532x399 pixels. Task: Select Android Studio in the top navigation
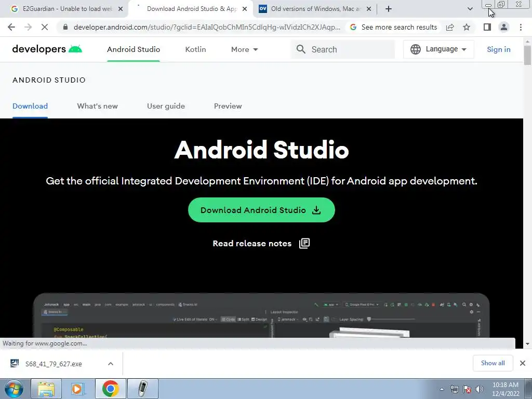[x=134, y=49]
